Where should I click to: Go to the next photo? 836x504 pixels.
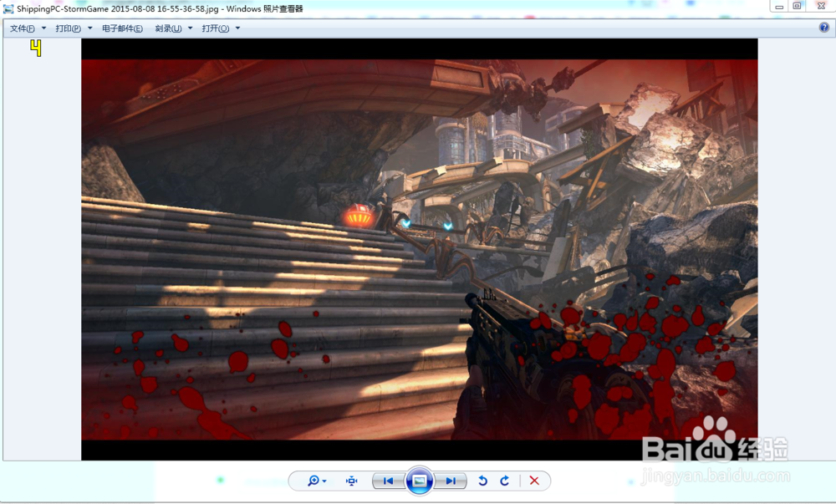451,481
